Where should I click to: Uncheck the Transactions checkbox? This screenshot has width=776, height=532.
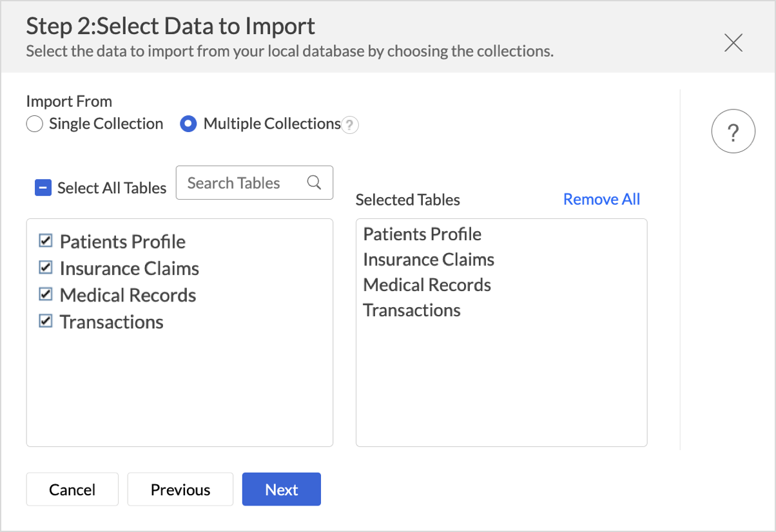point(46,321)
